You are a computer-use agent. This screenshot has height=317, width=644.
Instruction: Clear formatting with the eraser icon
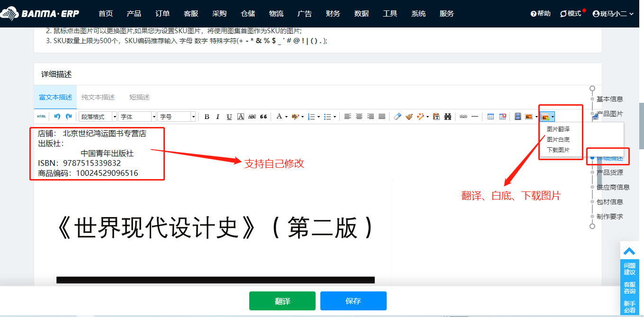398,117
